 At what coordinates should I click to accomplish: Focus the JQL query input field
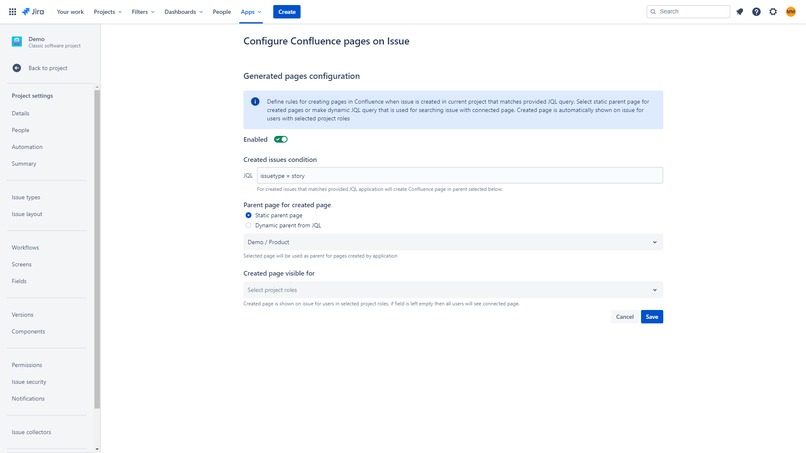460,176
